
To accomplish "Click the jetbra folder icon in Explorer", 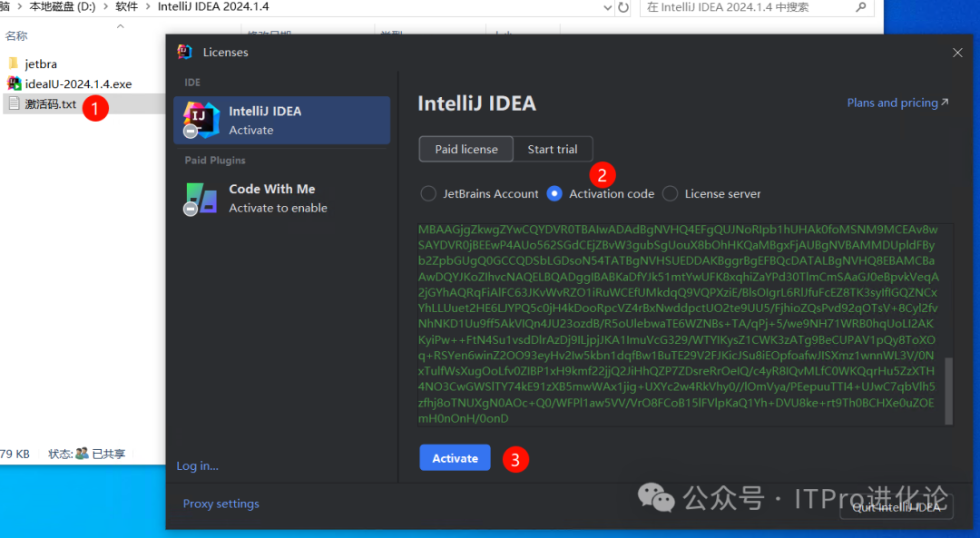I will [x=13, y=64].
